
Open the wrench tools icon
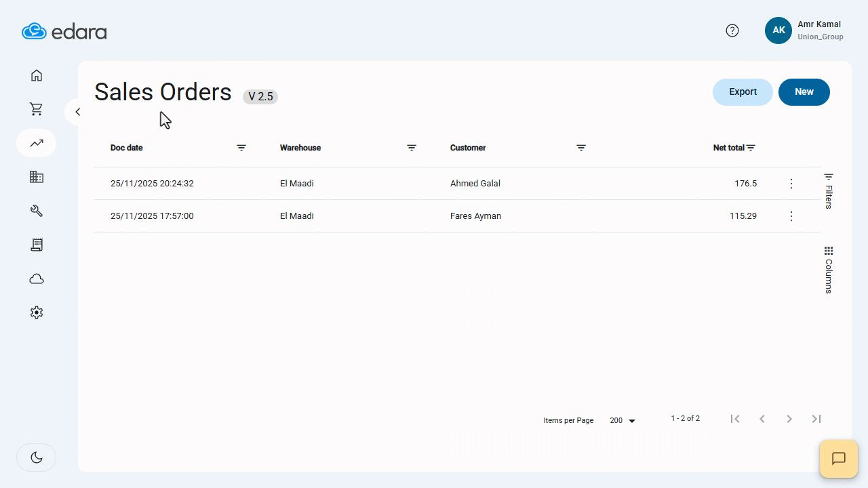(37, 211)
